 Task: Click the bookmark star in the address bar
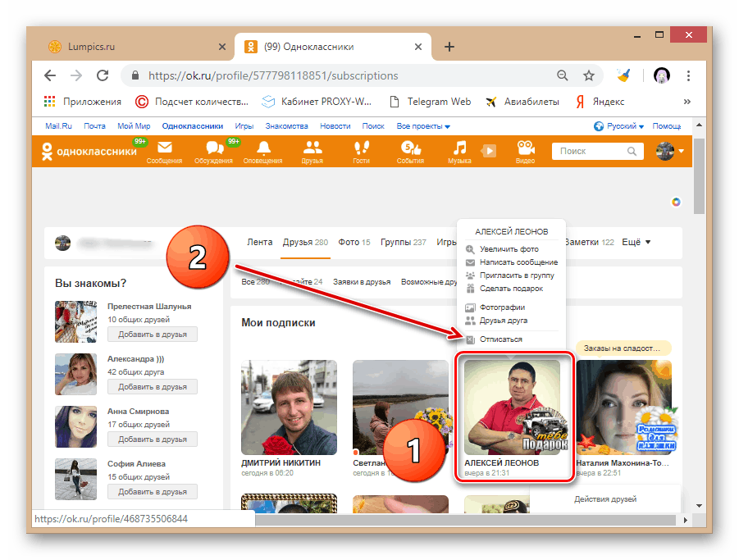point(589,75)
